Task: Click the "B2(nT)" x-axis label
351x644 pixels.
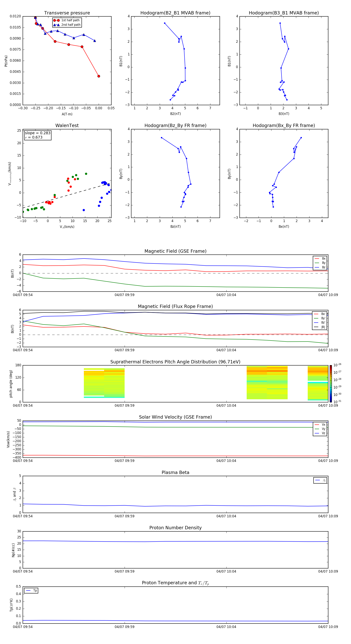Action: [175, 114]
